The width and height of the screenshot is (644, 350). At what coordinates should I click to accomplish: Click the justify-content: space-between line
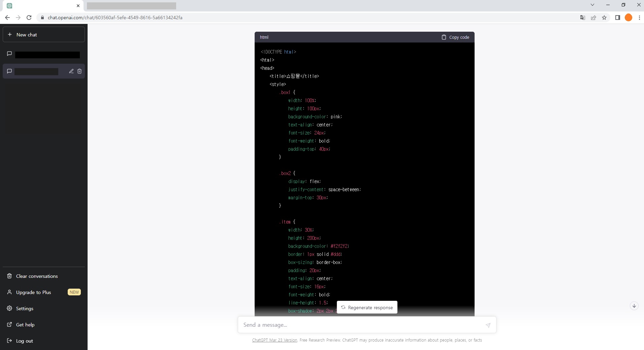pyautogui.click(x=325, y=189)
